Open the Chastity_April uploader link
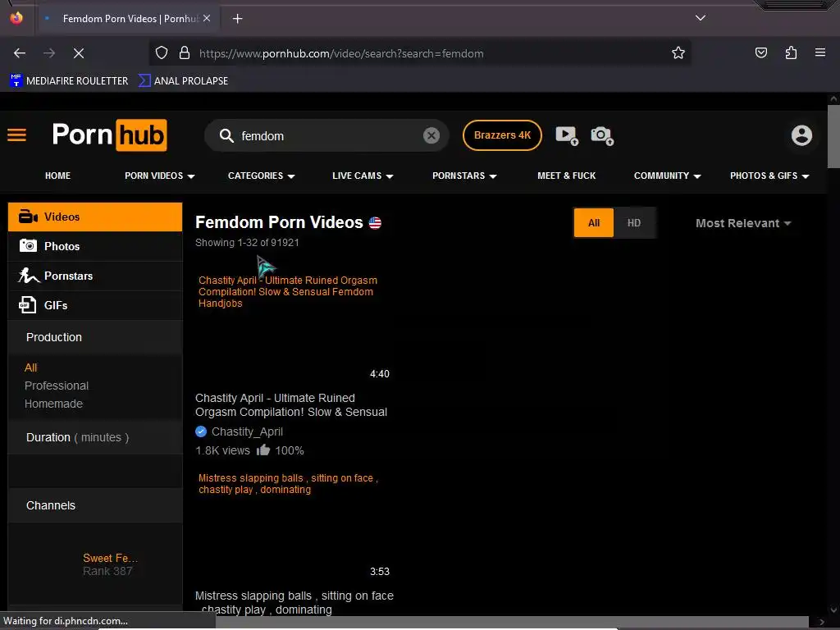 coord(247,431)
